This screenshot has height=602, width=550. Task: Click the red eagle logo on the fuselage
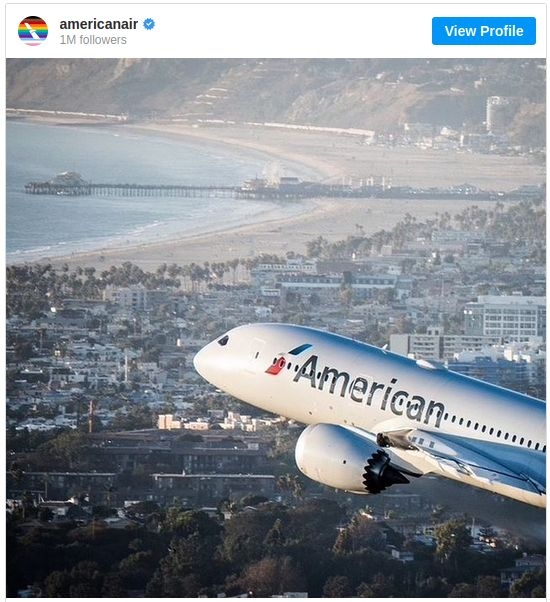coord(276,365)
